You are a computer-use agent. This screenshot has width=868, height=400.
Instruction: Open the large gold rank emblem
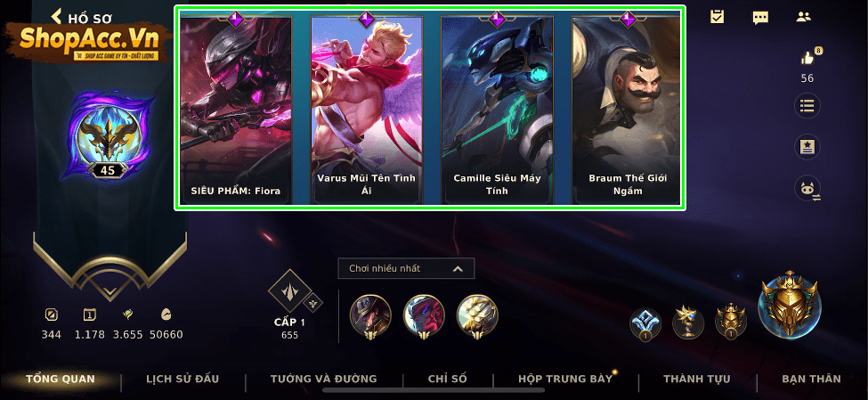click(789, 305)
